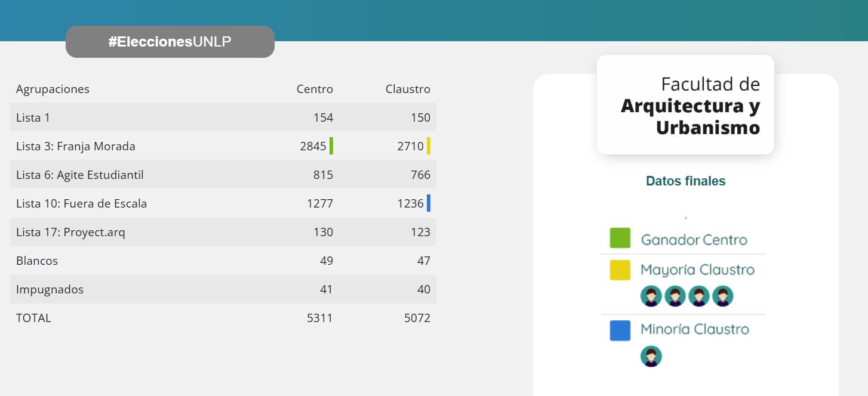This screenshot has width=868, height=396.
Task: Click the Facultad de Arquitectura y Urbanismo card
Action: point(685,105)
